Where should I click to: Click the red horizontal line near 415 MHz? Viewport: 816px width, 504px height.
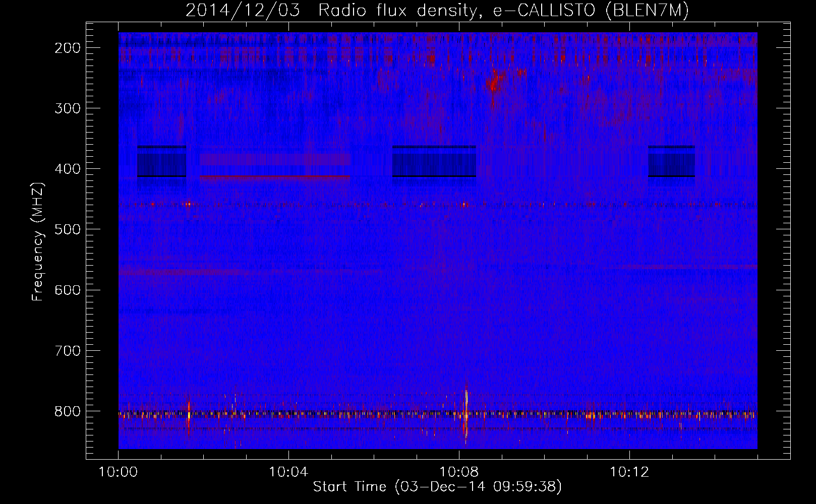click(275, 177)
